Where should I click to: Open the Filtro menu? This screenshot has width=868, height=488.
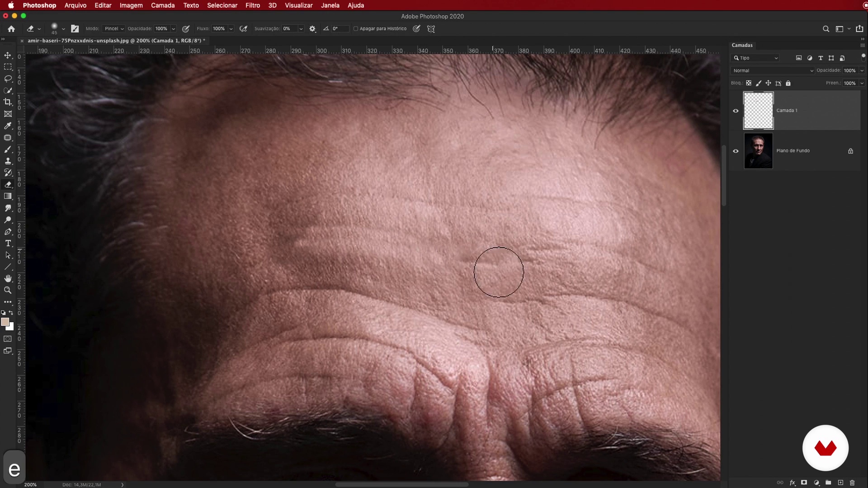point(252,5)
